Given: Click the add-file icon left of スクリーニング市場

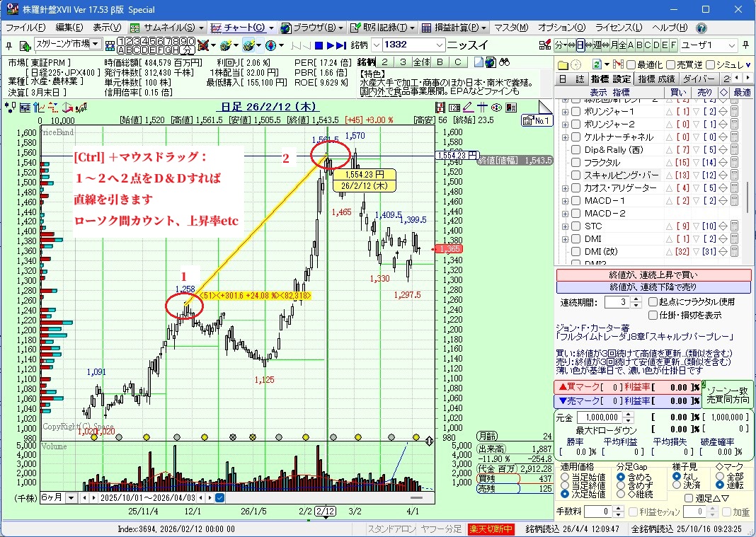Looking at the screenshot, I should pyautogui.click(x=25, y=45).
